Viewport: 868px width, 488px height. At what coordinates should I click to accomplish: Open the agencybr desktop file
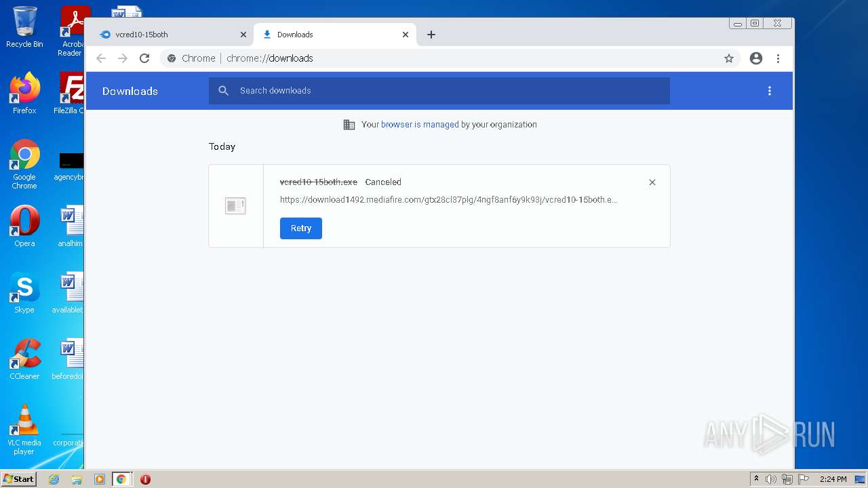pyautogui.click(x=68, y=167)
